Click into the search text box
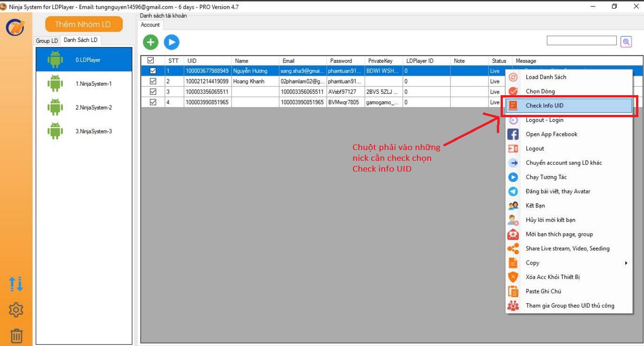The image size is (644, 346). click(582, 41)
